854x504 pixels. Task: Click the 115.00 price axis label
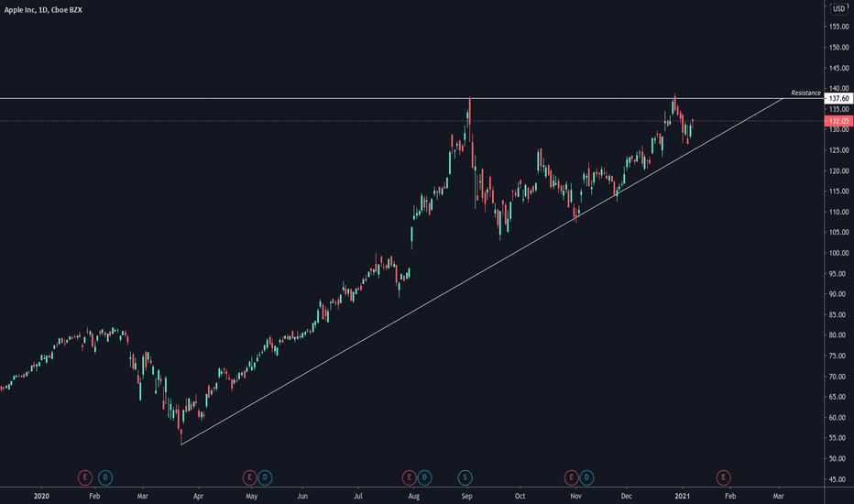(838, 192)
